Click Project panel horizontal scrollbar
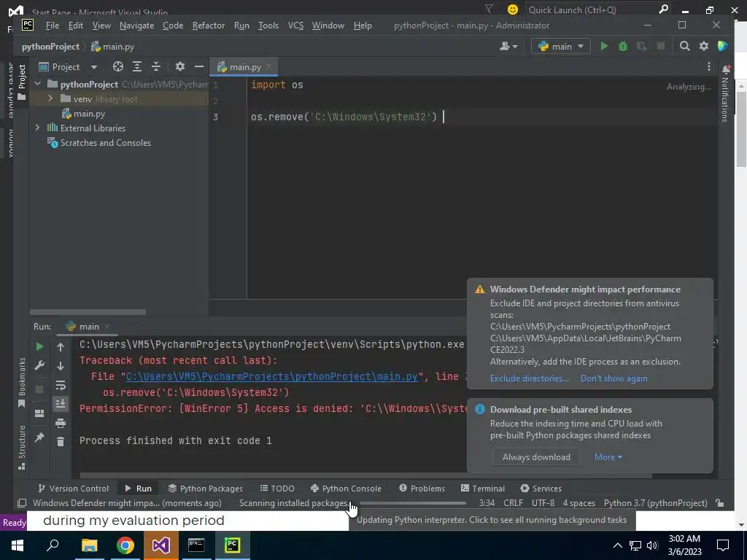Viewport: 747px width, 560px height. (x=88, y=312)
